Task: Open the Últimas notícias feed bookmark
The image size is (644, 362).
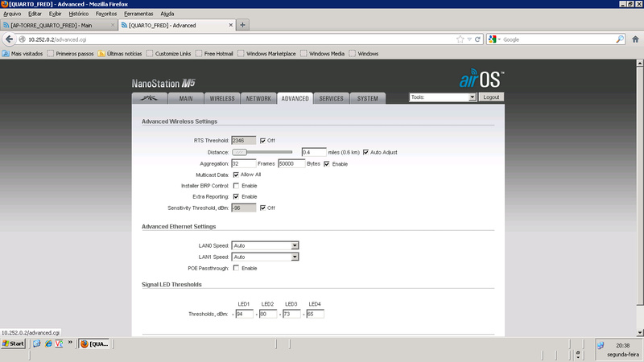Action: click(120, 54)
